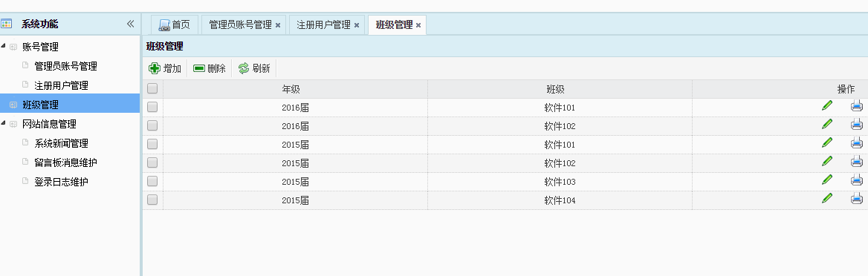The image size is (868, 276).
Task: Open 系统新闻管理 in sidebar
Action: point(62,143)
